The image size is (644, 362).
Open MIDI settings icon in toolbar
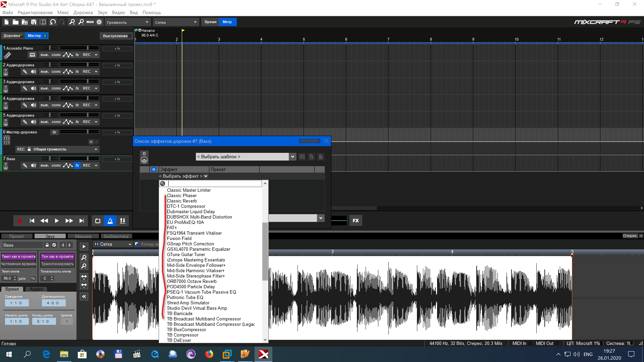[x=90, y=22]
